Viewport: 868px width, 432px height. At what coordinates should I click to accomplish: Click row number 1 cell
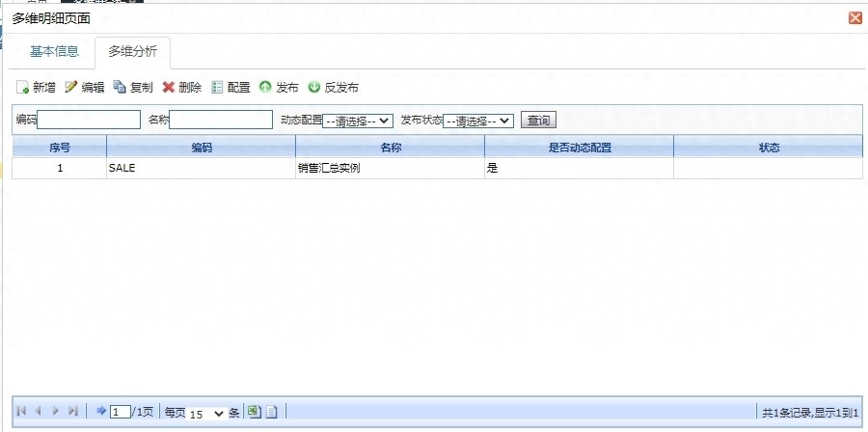pos(60,169)
